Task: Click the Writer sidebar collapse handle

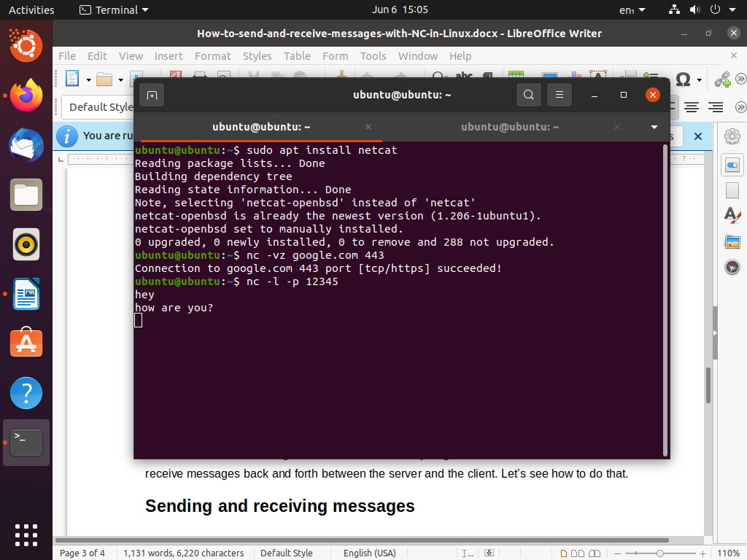Action: pyautogui.click(x=715, y=332)
